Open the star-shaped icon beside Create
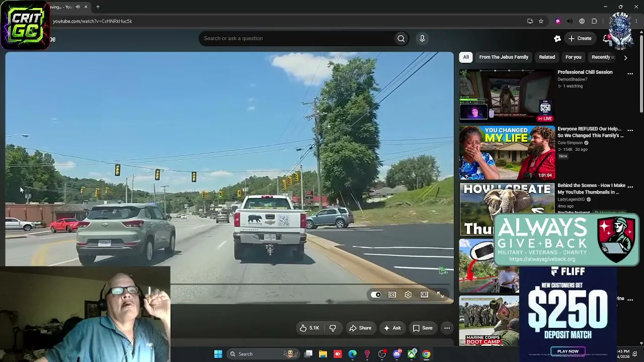Viewport: 644px width, 362px height. 557,38
